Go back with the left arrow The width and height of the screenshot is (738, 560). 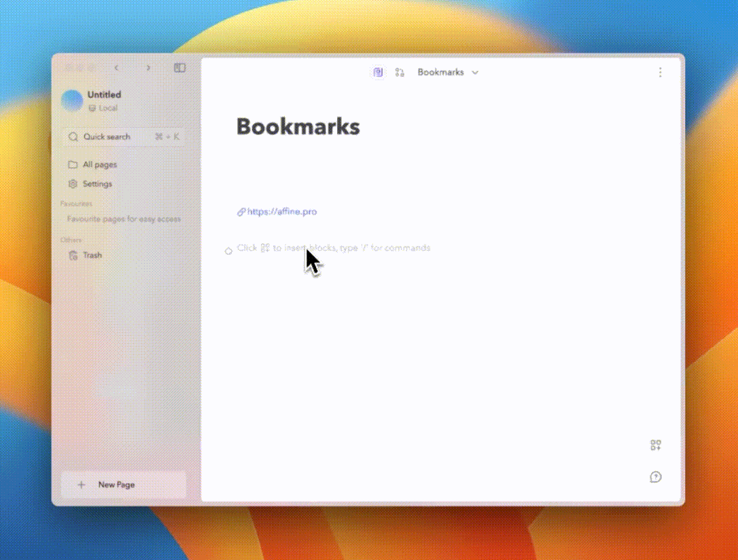(x=116, y=68)
